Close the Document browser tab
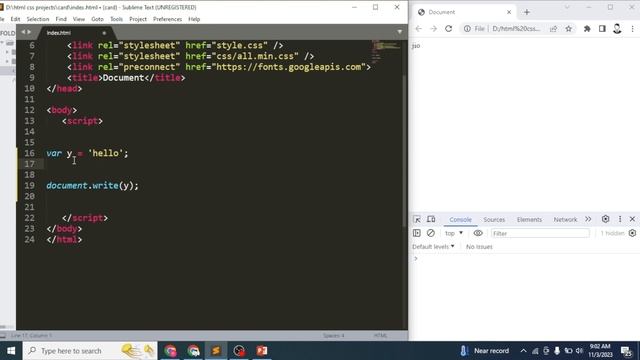Screen dimensions: 640x360 [x=509, y=12]
